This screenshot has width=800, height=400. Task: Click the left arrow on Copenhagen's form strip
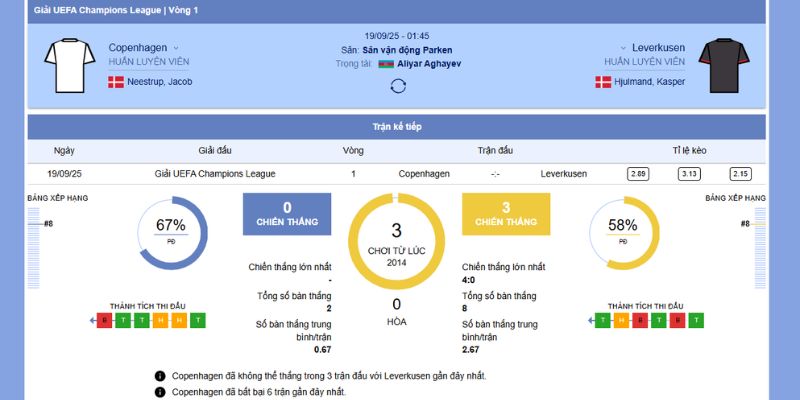tap(93, 321)
